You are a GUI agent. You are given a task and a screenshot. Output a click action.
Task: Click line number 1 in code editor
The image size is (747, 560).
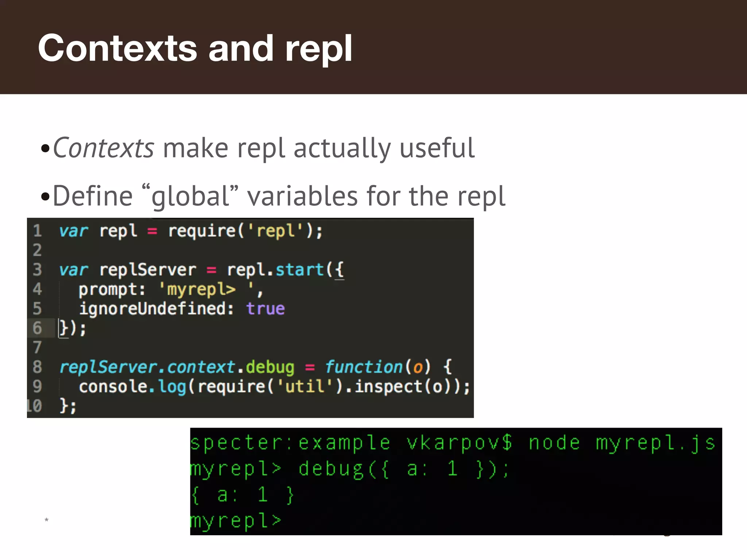click(37, 231)
